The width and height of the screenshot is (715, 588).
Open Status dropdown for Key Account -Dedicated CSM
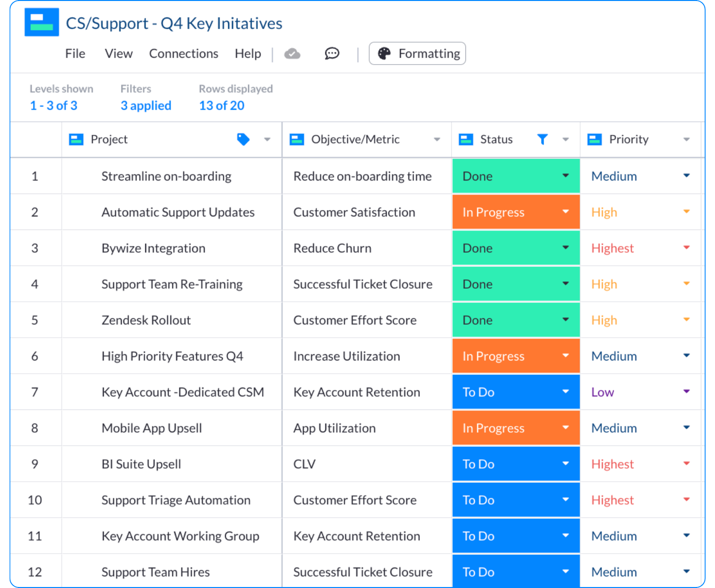coord(565,392)
